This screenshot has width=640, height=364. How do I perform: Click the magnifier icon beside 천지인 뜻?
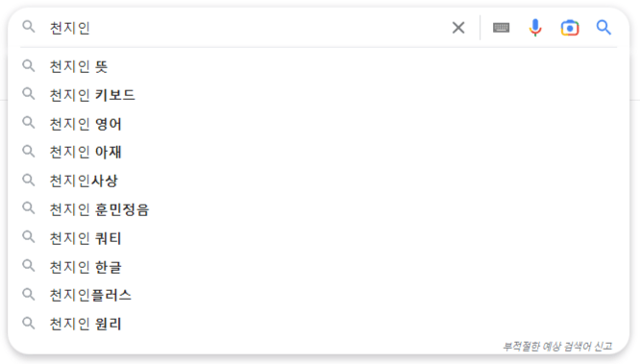[x=29, y=65]
